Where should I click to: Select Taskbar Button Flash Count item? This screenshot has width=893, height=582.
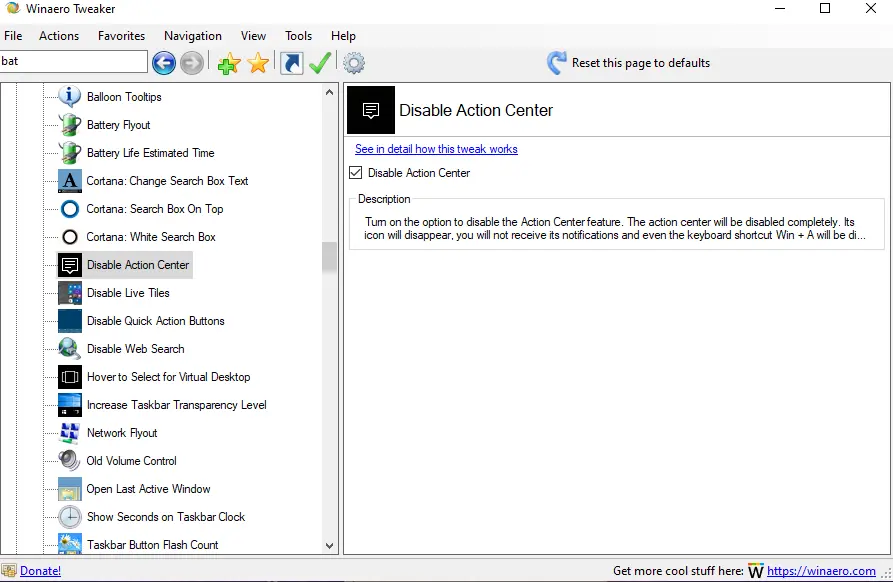tap(153, 544)
